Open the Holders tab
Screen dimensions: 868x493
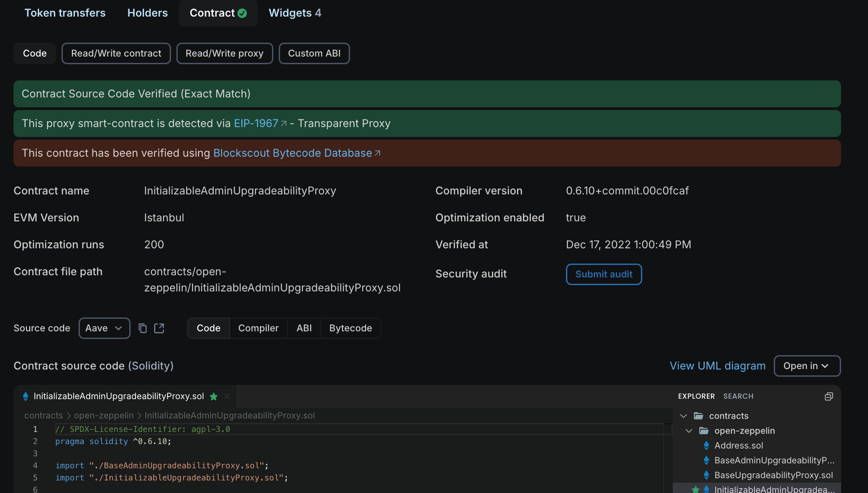147,13
